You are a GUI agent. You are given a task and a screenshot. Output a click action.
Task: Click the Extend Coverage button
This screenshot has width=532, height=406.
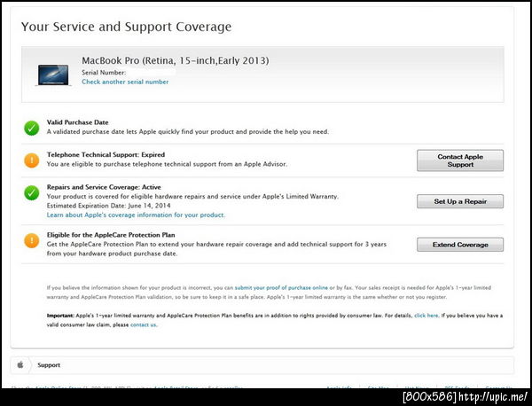460,245
